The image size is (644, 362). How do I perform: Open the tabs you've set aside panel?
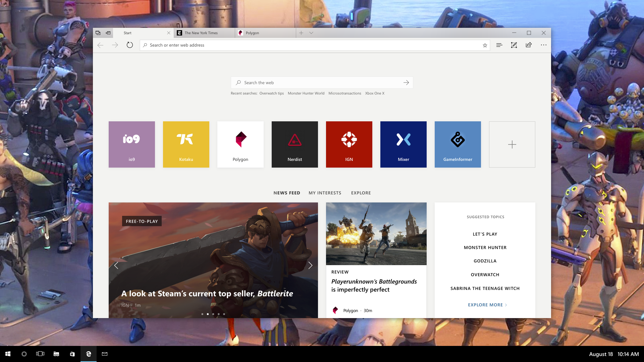point(98,33)
